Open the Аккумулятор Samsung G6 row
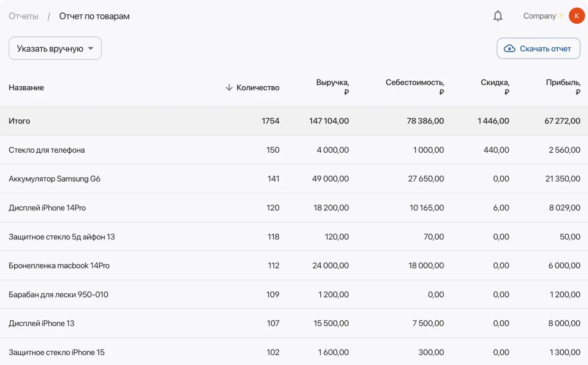588x365 pixels. point(54,179)
